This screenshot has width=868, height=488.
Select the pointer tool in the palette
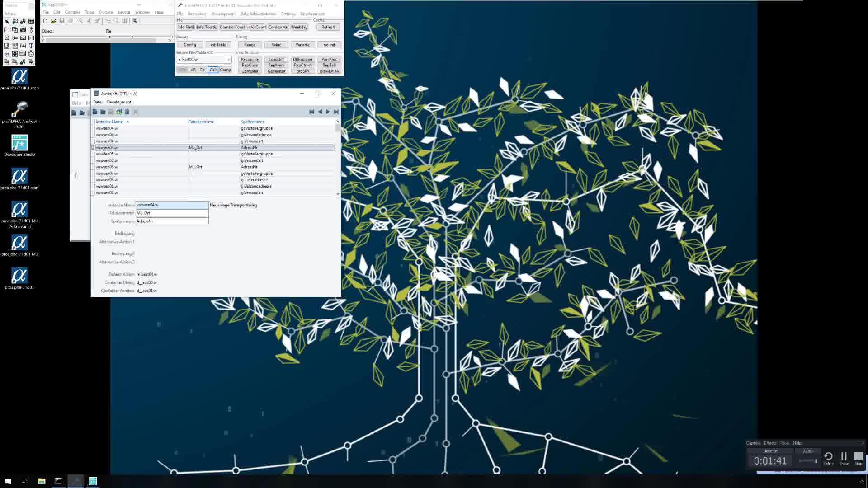(x=7, y=21)
